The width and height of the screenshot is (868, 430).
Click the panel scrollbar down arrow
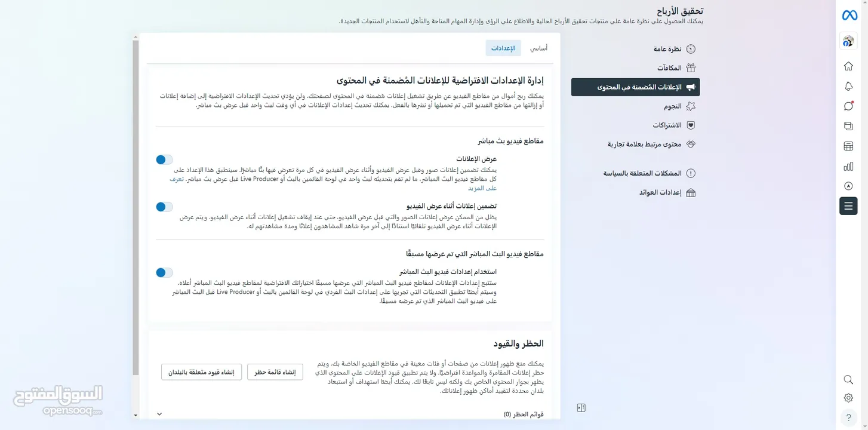[x=136, y=415]
